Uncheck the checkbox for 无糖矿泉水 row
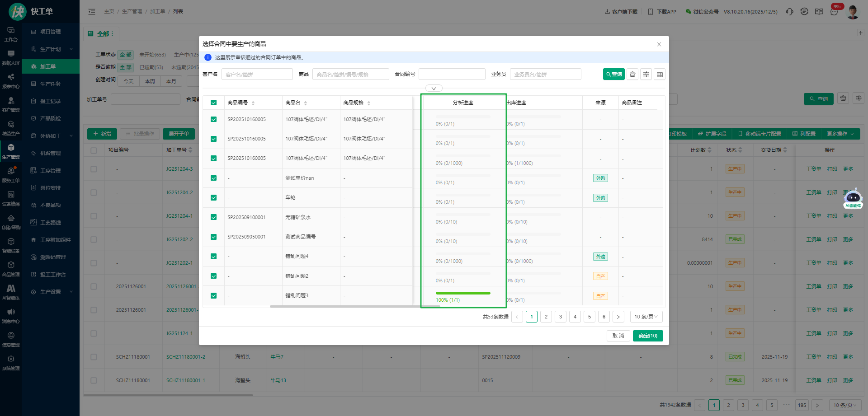868x416 pixels. (x=213, y=217)
